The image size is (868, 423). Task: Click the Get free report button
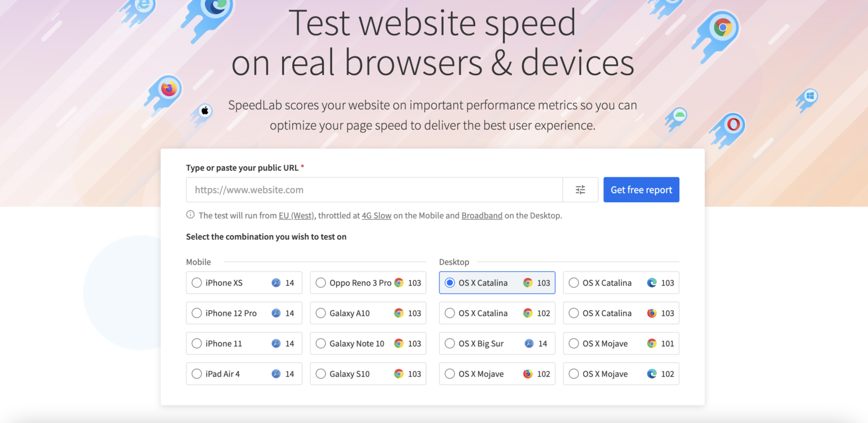(641, 190)
